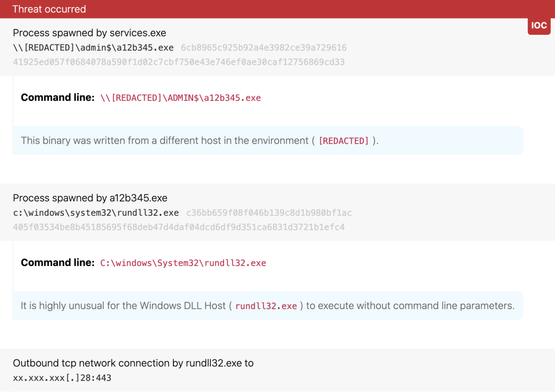Image resolution: width=555 pixels, height=392 pixels.
Task: Expand the Process spawned by a12b345.exe entry
Action: point(90,198)
